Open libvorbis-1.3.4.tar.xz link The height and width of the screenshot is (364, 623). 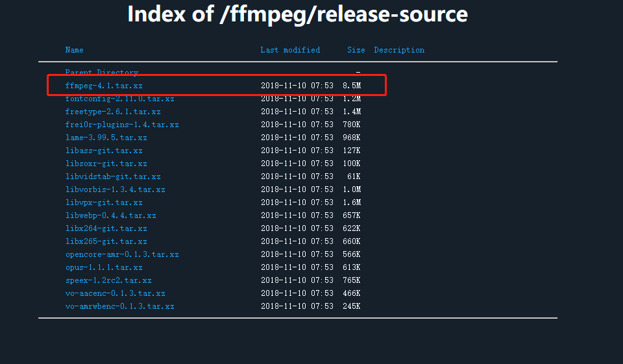116,189
